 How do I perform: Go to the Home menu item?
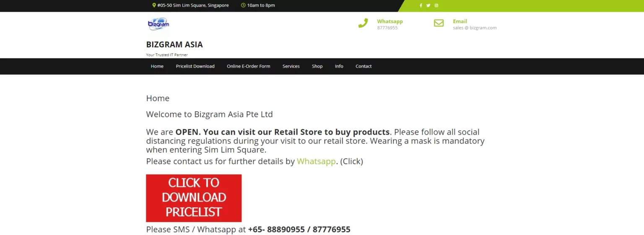(x=157, y=66)
